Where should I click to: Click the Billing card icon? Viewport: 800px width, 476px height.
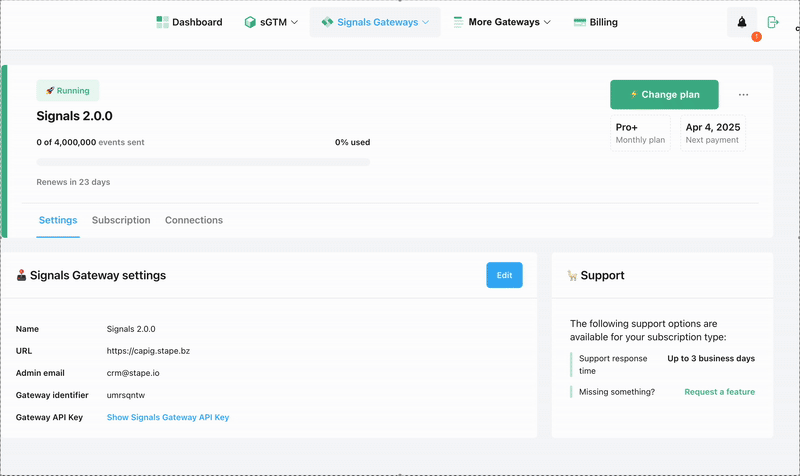click(x=580, y=22)
